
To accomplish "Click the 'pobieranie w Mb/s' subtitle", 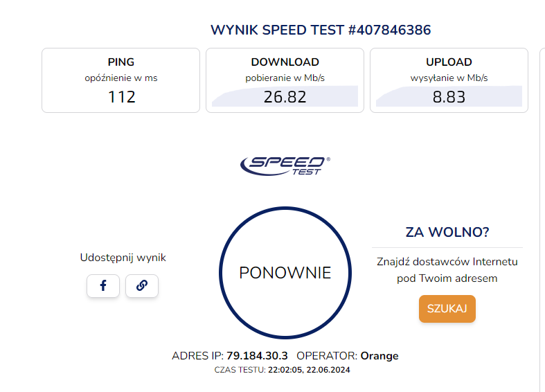I will pos(285,78).
